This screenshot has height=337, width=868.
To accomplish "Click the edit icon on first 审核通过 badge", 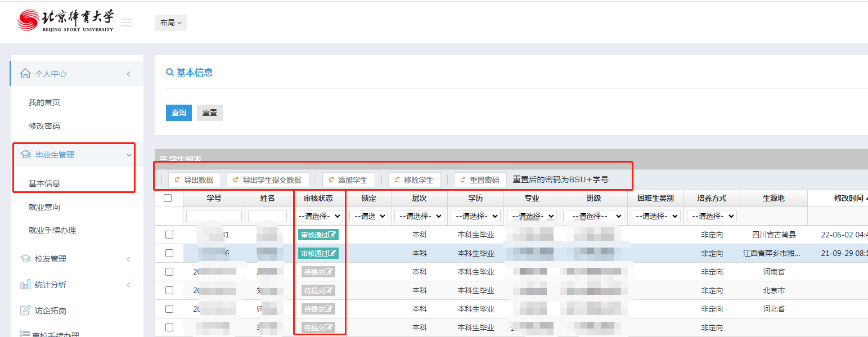I will tap(332, 235).
